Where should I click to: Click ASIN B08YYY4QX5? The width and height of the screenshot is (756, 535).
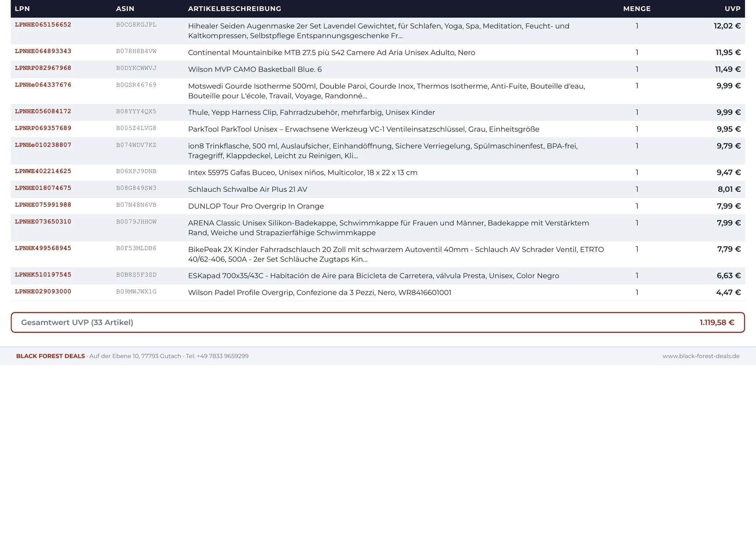(x=136, y=111)
